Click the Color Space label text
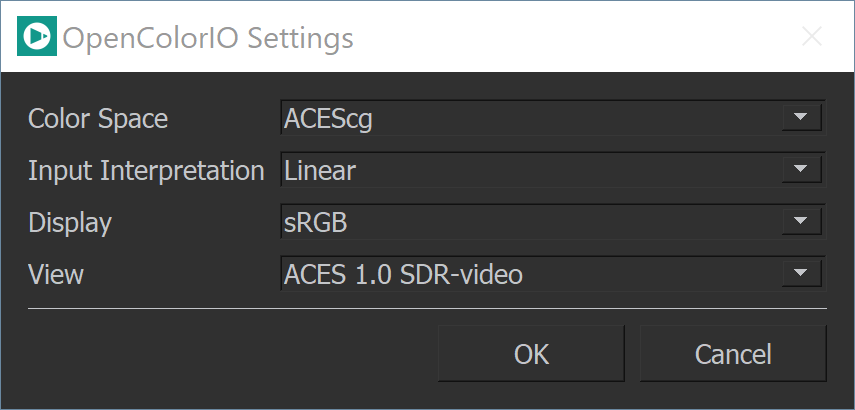The image size is (855, 410). (x=98, y=118)
